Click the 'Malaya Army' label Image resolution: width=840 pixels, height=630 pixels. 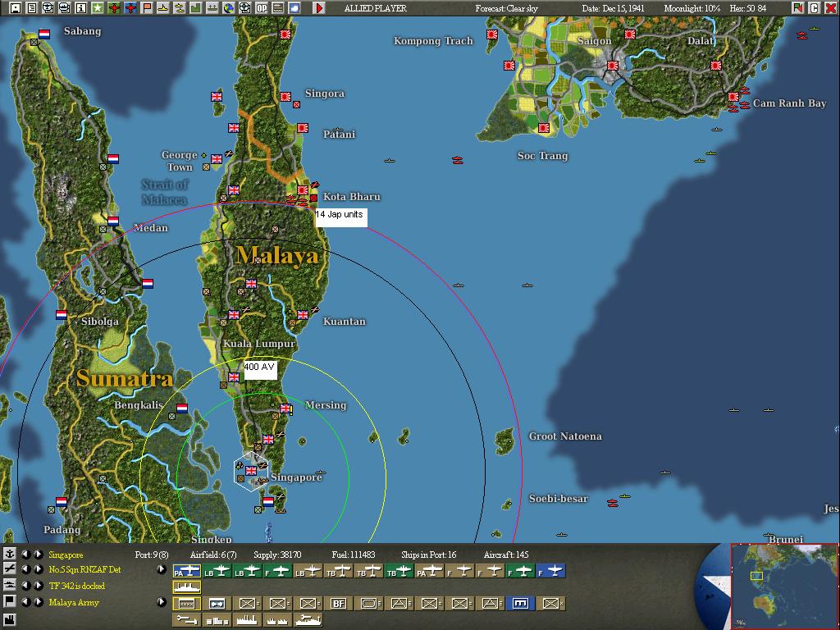(x=74, y=602)
